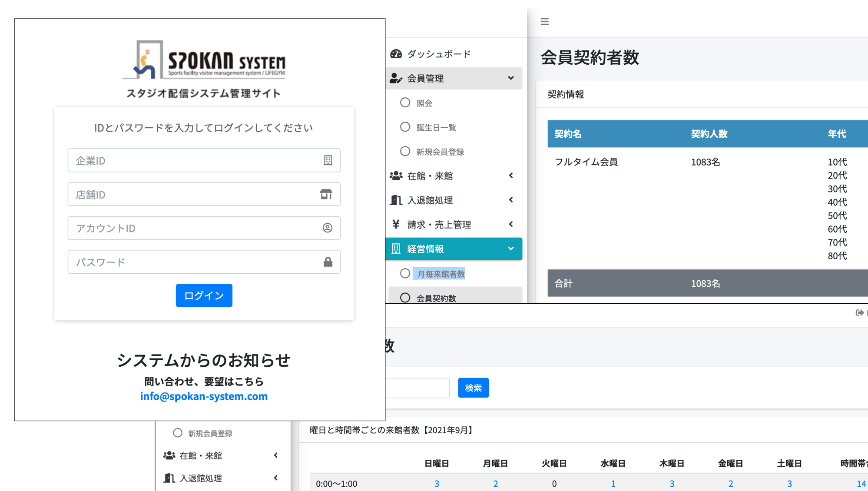Screen dimensions: 868x491
Task: Select the 月毎来館者数 circle option
Action: point(405,273)
